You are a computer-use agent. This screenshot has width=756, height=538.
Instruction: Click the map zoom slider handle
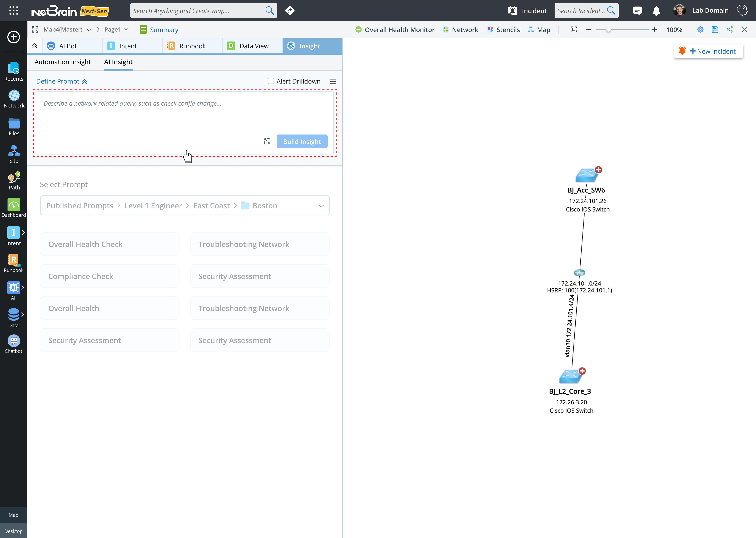(608, 29)
